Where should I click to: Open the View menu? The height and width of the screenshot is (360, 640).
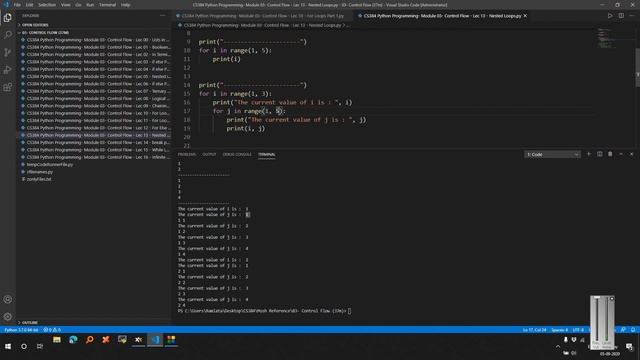pos(66,5)
